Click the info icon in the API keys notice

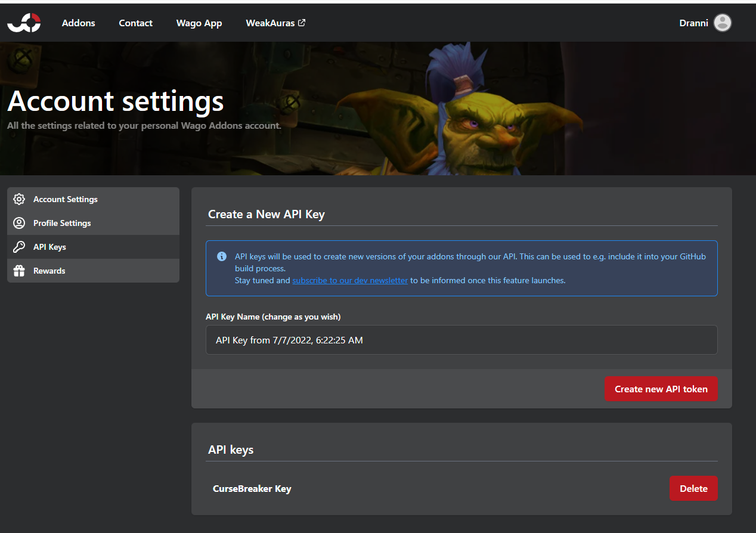221,256
